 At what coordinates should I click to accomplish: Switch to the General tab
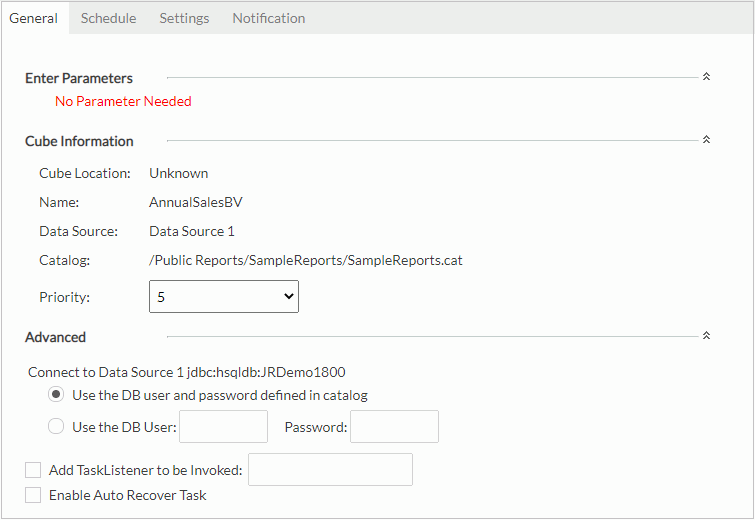pos(34,18)
